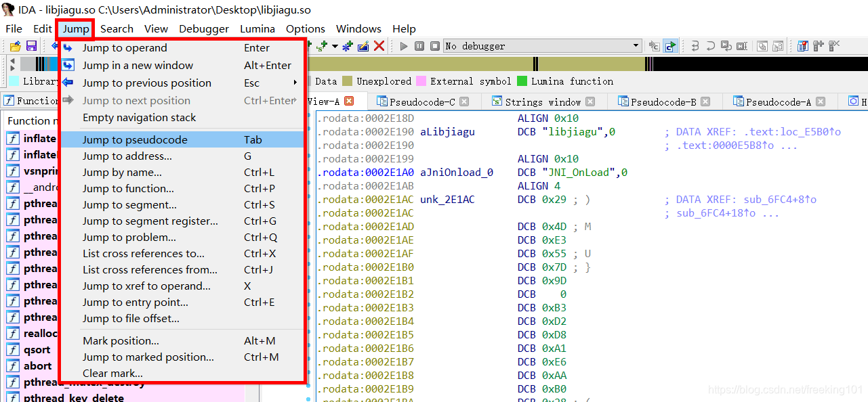Viewport: 868px width, 402px height.
Task: Switch to the Pseudocode-A tab
Action: 779,102
